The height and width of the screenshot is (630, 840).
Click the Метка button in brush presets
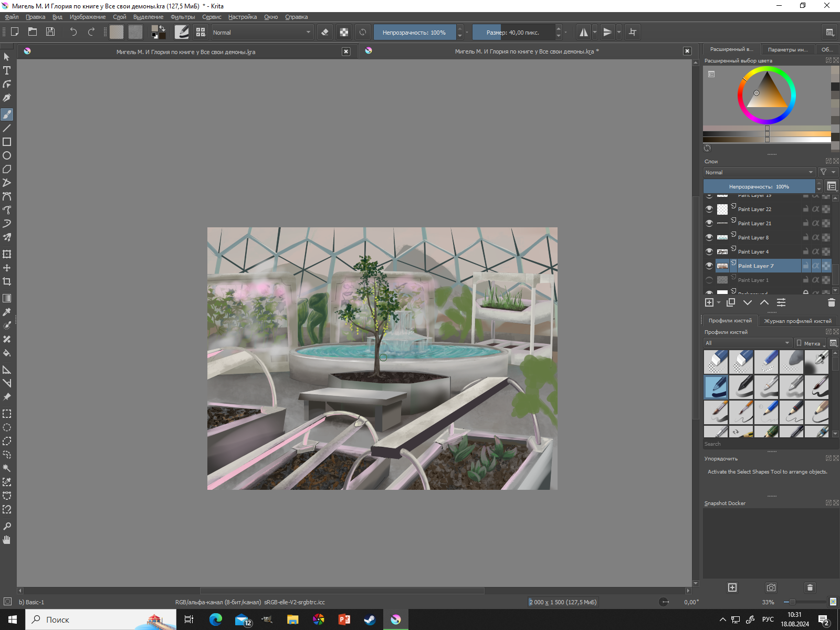pos(810,343)
